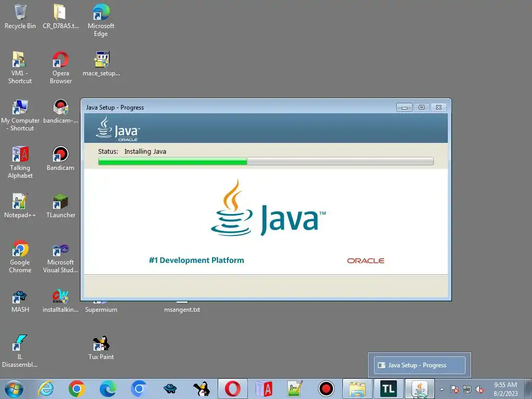Select the Tux Paint desktop shortcut
The width and height of the screenshot is (532, 399).
(101, 348)
